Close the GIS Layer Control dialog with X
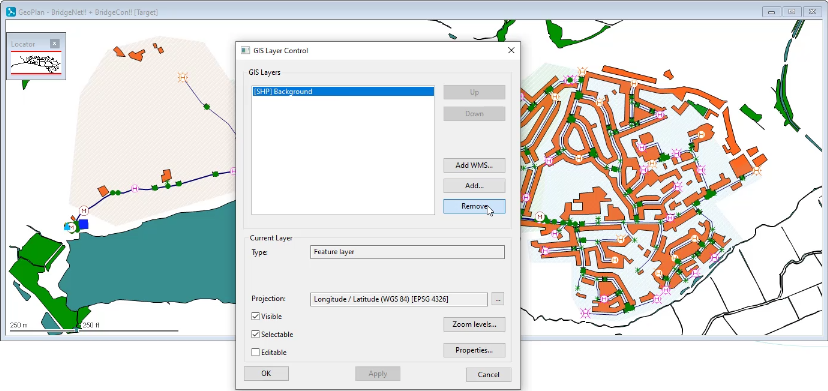828x391 pixels. coord(511,51)
